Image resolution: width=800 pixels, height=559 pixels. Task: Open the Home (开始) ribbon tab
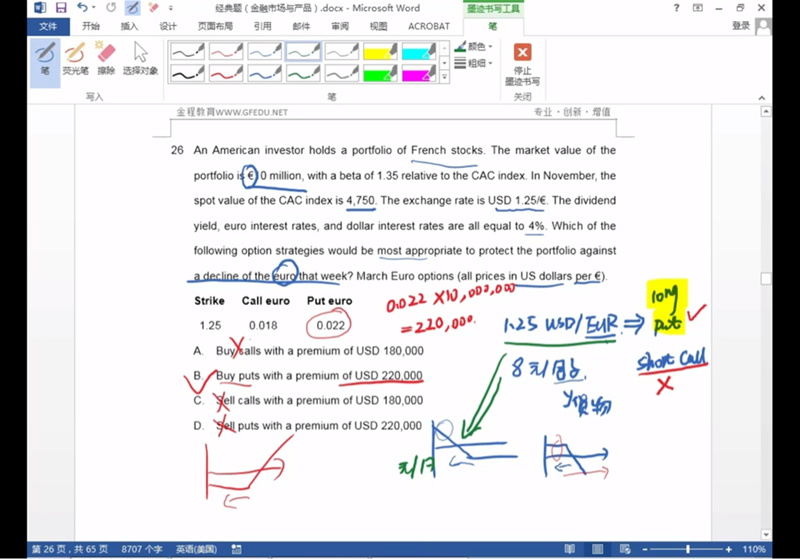coord(91,26)
